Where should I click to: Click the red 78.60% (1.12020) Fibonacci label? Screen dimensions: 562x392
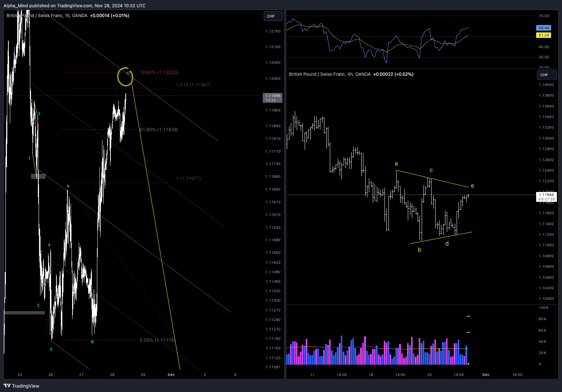(x=159, y=72)
